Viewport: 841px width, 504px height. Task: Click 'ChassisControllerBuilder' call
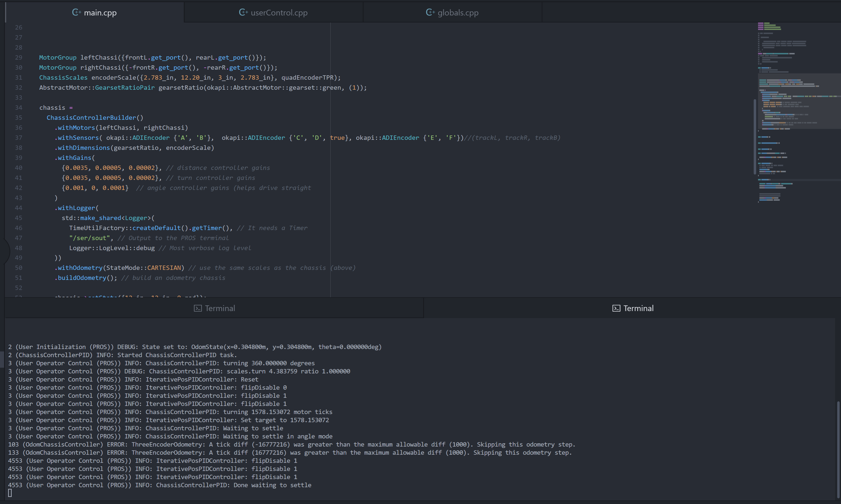coord(91,118)
